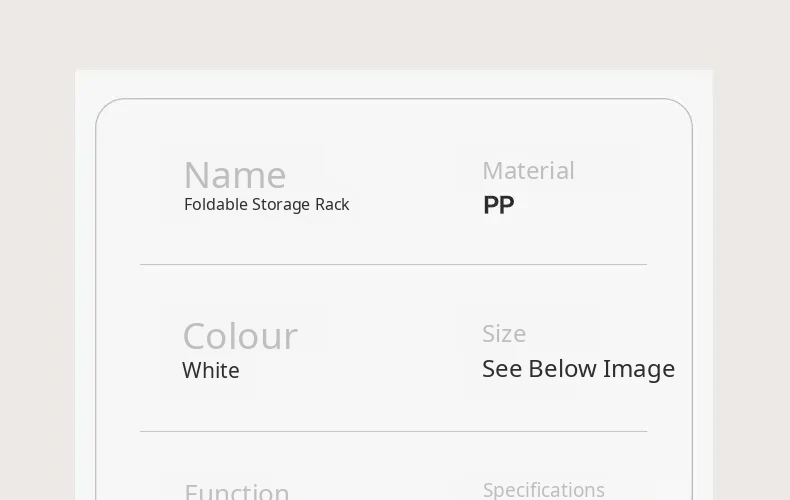790x500 pixels.
Task: Click the divider line below the Name row
Action: click(393, 265)
